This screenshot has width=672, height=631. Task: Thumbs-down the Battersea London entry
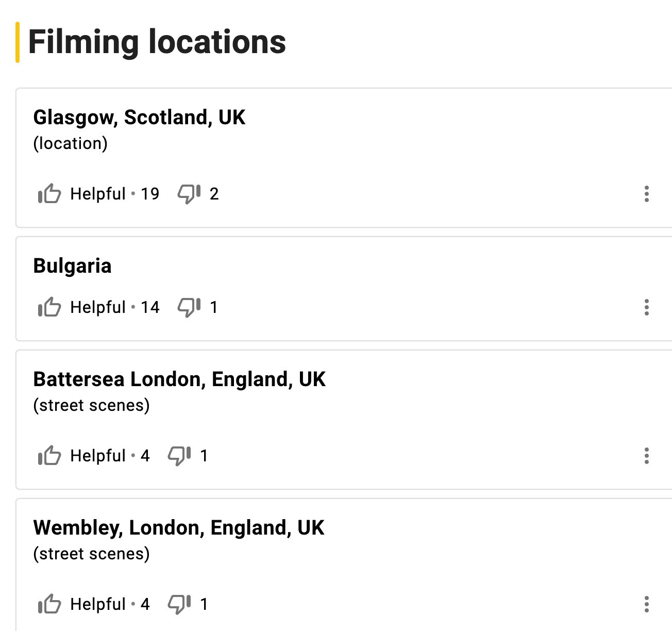click(179, 456)
